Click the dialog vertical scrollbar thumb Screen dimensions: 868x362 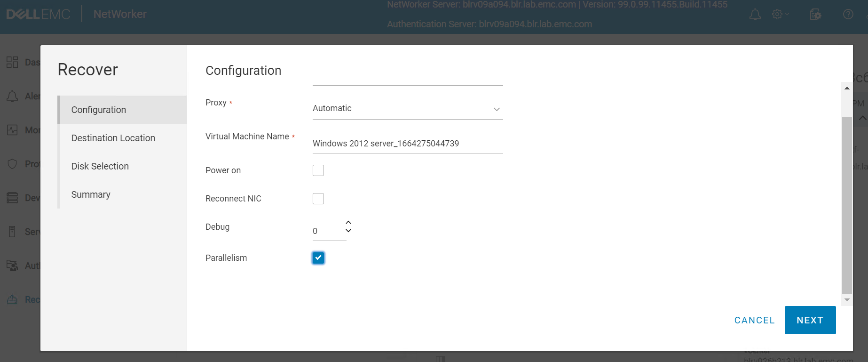[x=847, y=205]
